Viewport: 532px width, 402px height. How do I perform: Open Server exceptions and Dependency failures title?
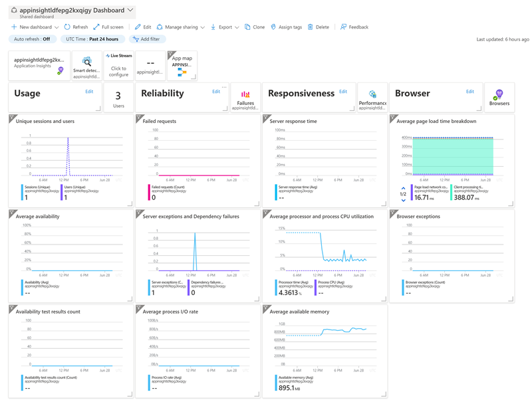tap(191, 217)
